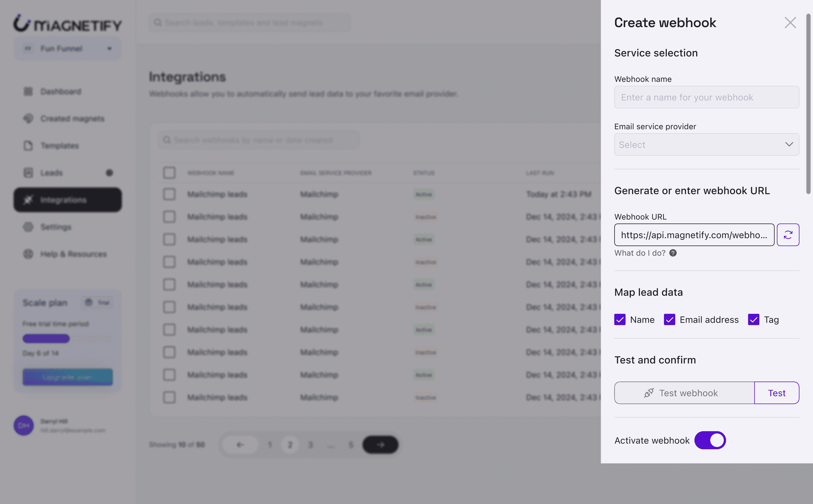813x504 pixels.
Task: Click the Magnetify logo
Action: (67, 23)
